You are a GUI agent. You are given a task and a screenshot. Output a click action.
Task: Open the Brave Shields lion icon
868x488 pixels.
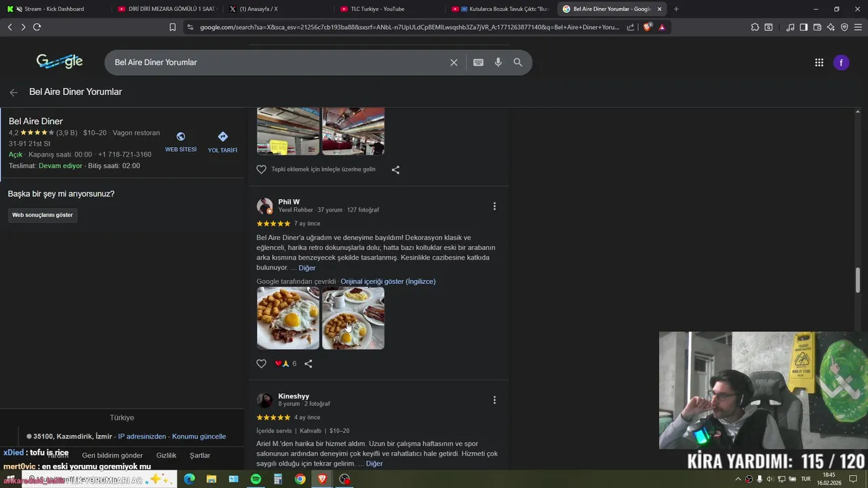647,27
